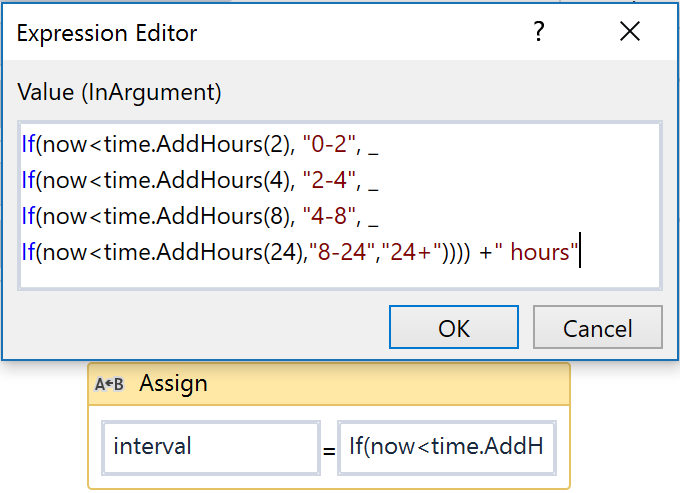Click the "interval" variable field
The width and height of the screenshot is (680, 493).
[210, 446]
